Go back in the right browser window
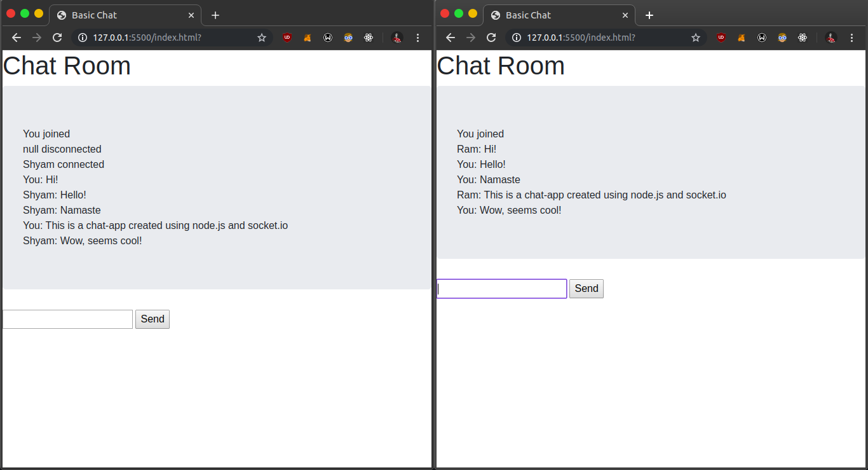This screenshot has height=470, width=868. tap(451, 38)
